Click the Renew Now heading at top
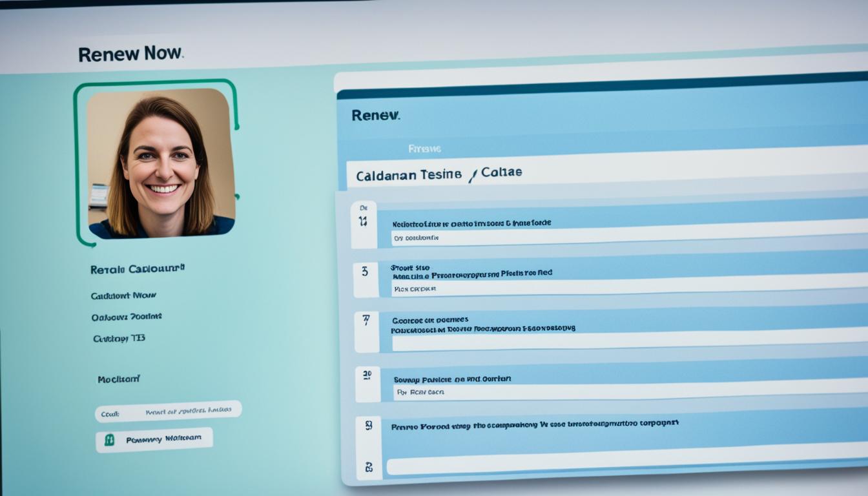Image resolution: width=868 pixels, height=496 pixels. pos(130,54)
